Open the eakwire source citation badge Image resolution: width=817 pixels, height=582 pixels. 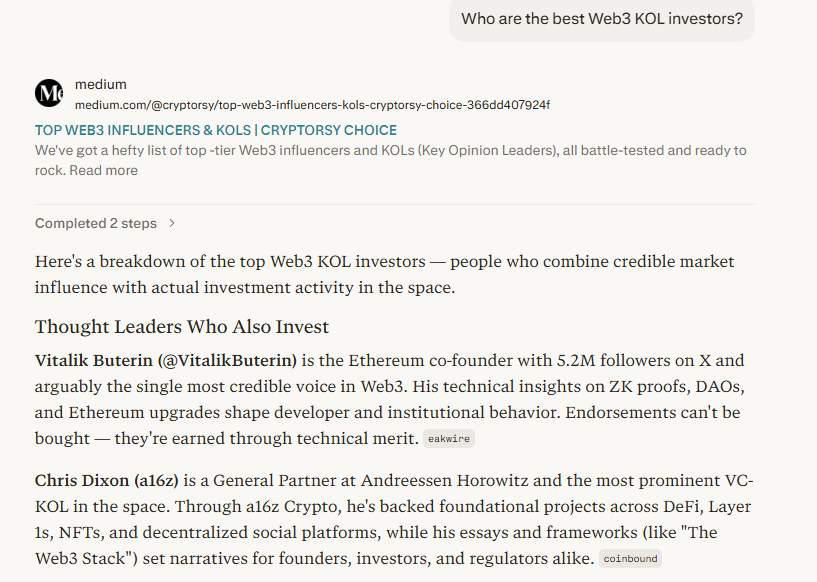click(x=448, y=438)
